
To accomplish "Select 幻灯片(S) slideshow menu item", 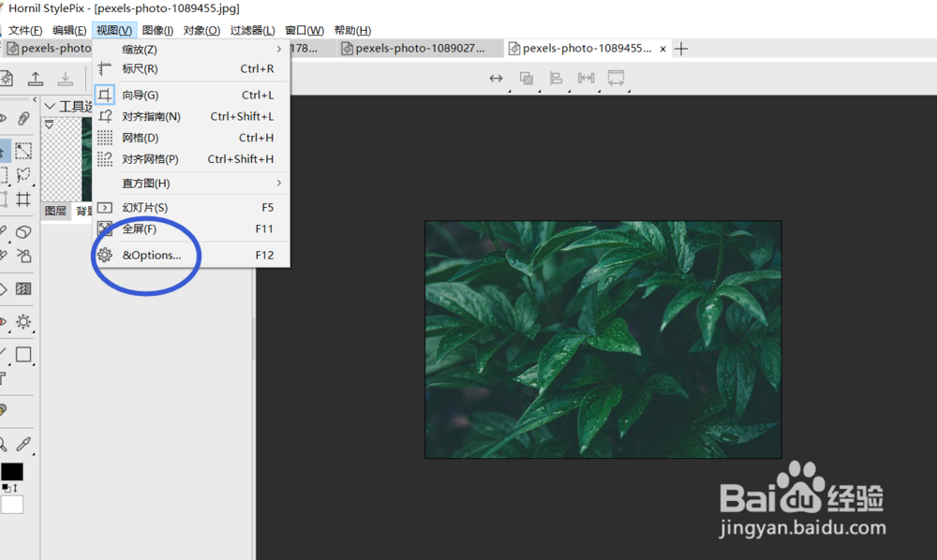I will tap(191, 207).
